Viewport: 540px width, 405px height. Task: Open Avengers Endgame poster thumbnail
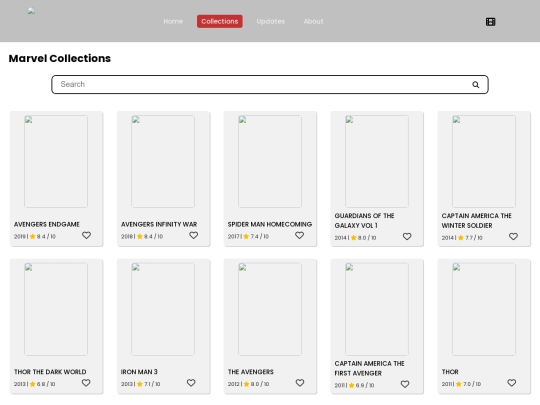point(56,162)
